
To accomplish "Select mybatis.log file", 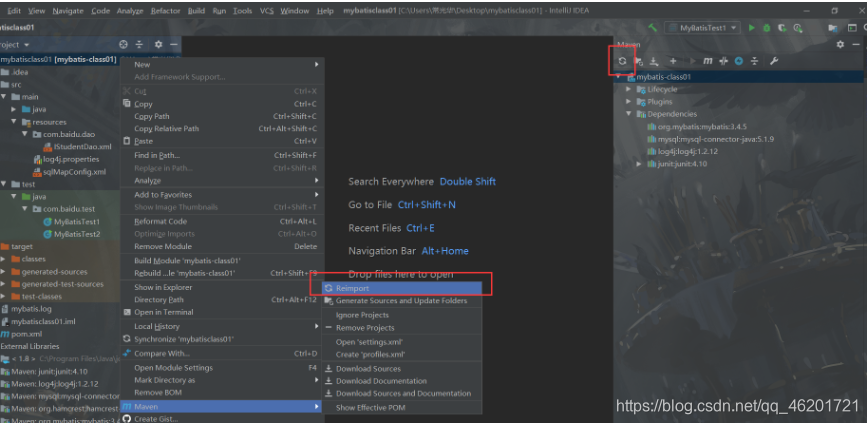I will click(x=27, y=309).
